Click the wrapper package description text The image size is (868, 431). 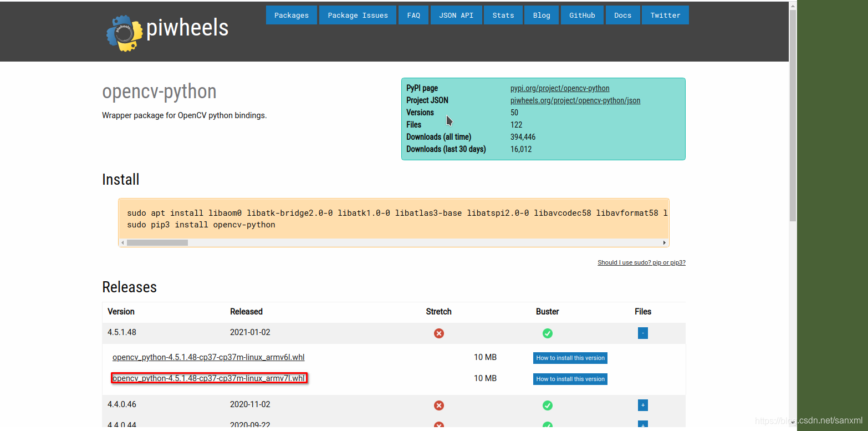[185, 116]
